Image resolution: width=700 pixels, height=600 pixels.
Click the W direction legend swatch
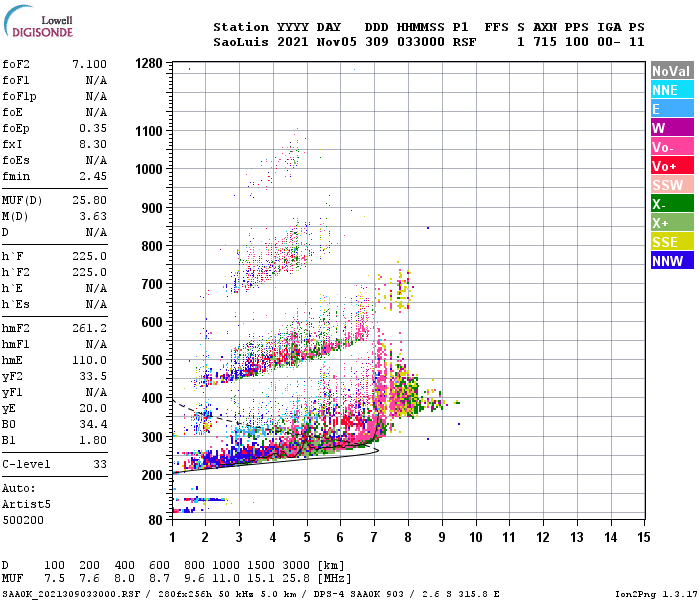[x=672, y=128]
